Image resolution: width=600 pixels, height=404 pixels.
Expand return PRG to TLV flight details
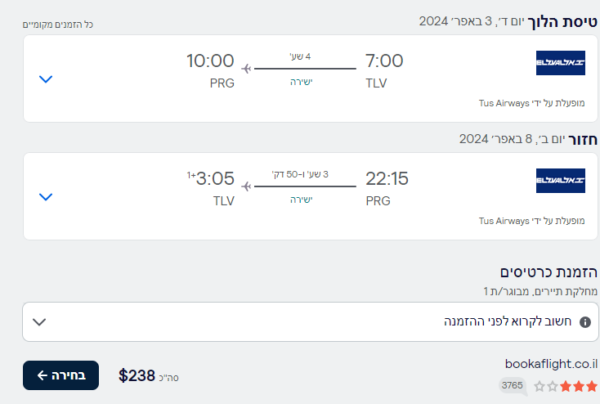pos(46,197)
